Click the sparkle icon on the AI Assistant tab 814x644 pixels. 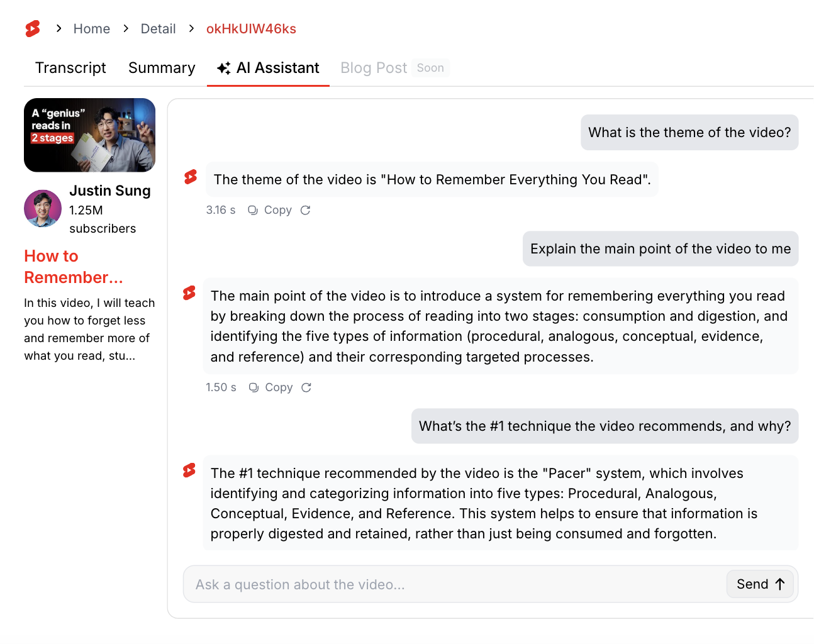[223, 68]
